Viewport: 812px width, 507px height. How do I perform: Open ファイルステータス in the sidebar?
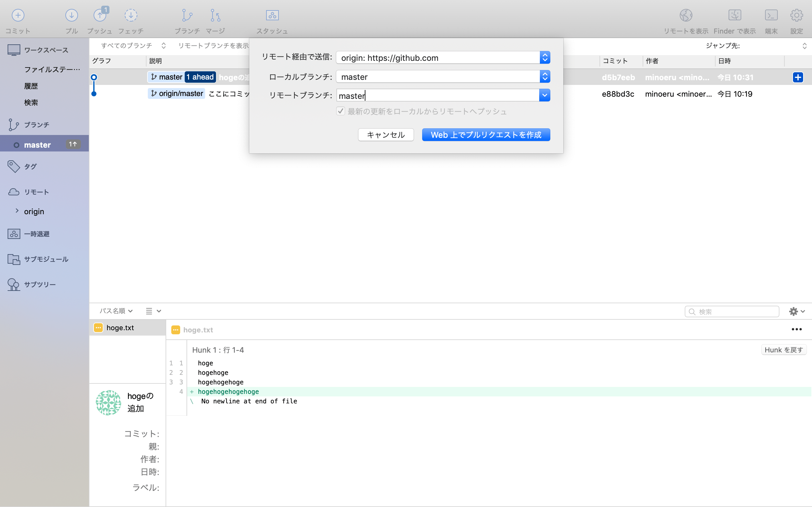[52, 69]
